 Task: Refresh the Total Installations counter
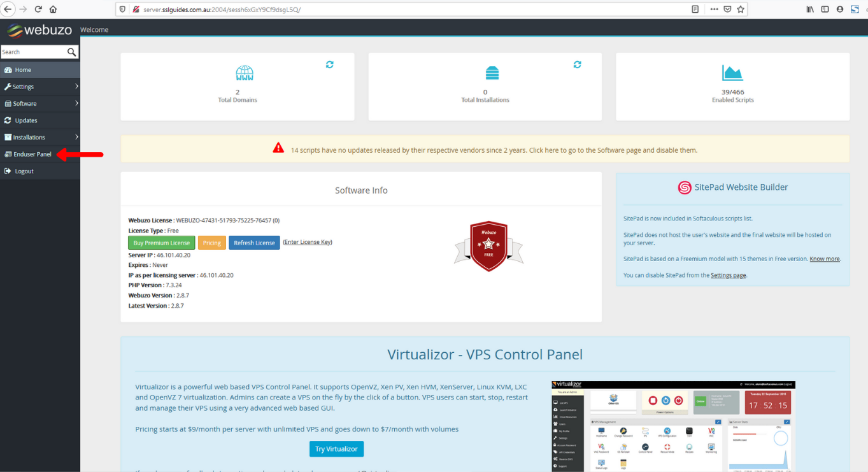[577, 64]
